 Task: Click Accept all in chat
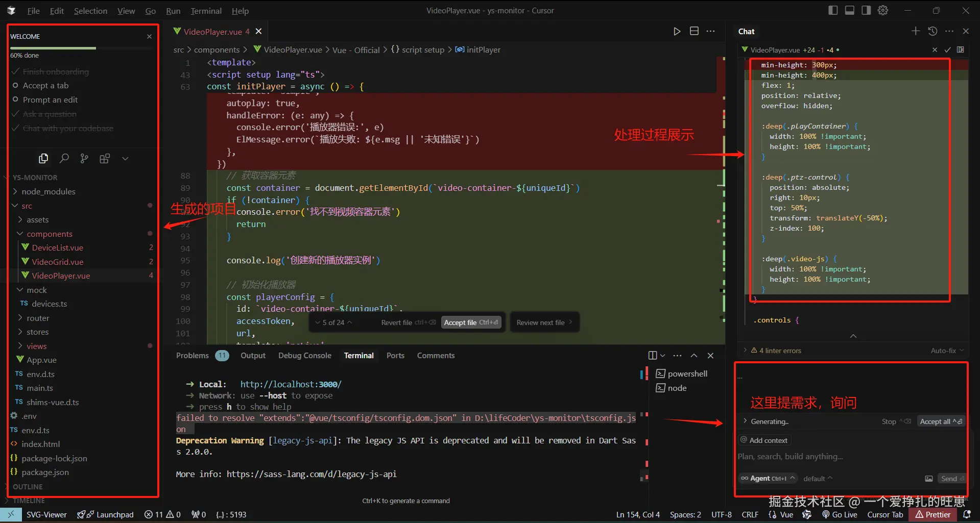(941, 421)
